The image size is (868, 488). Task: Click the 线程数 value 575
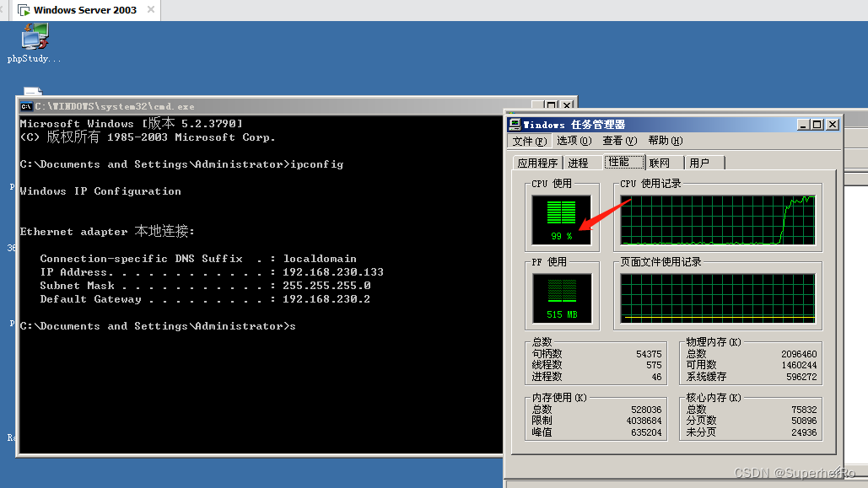[x=653, y=365]
